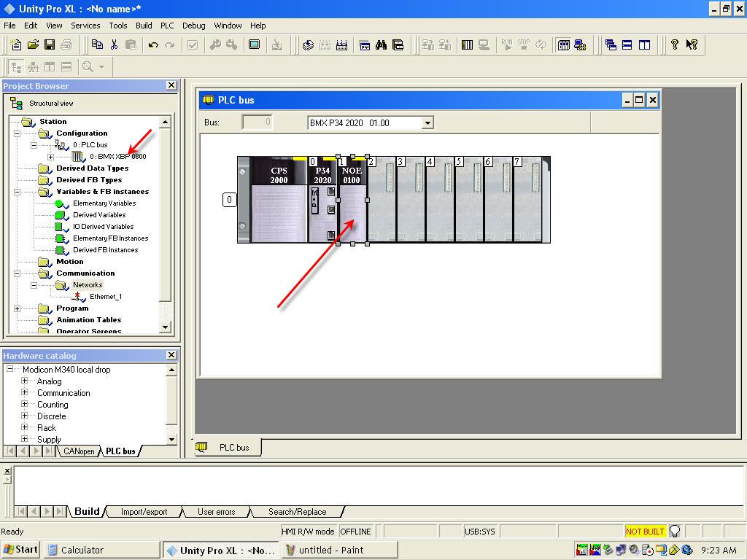Click the download layers icon in toolbar
The width and height of the screenshot is (747, 560).
pyautogui.click(x=309, y=44)
